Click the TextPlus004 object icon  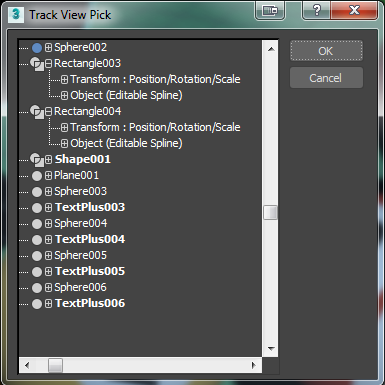click(x=37, y=240)
